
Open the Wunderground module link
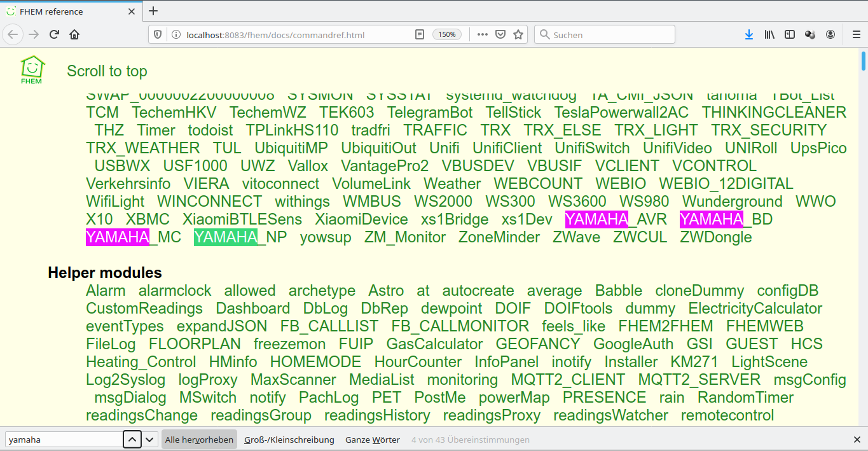point(733,202)
